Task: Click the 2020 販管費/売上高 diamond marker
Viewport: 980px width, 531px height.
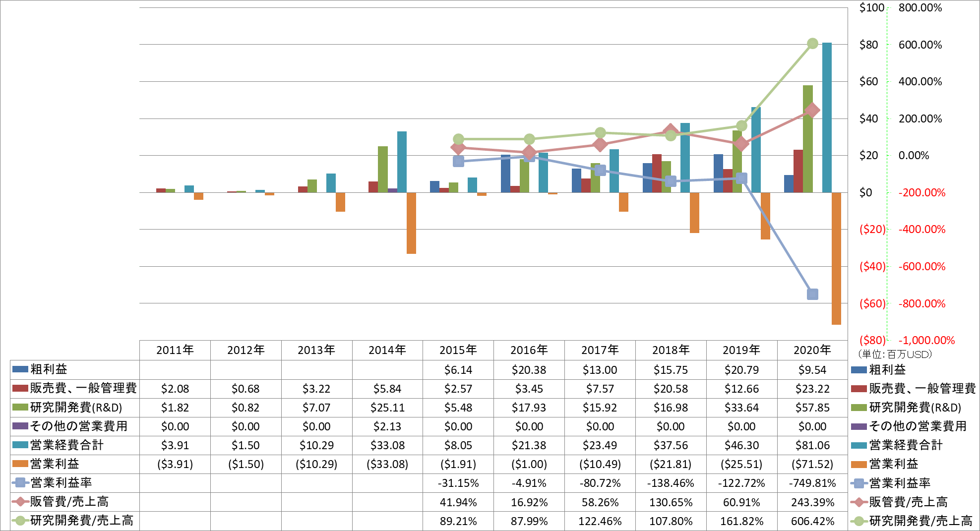Action: tap(812, 110)
